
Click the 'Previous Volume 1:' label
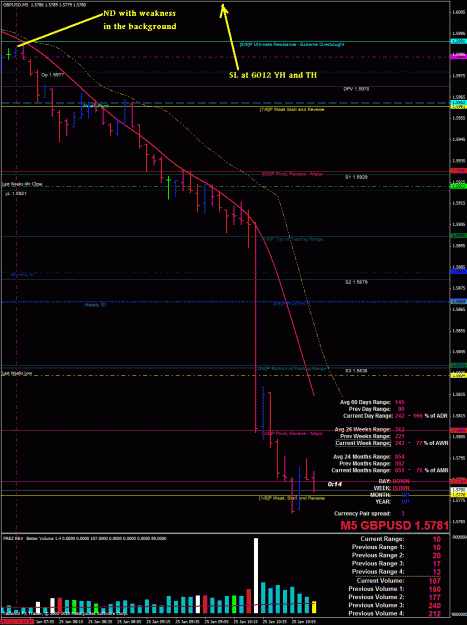(376, 589)
